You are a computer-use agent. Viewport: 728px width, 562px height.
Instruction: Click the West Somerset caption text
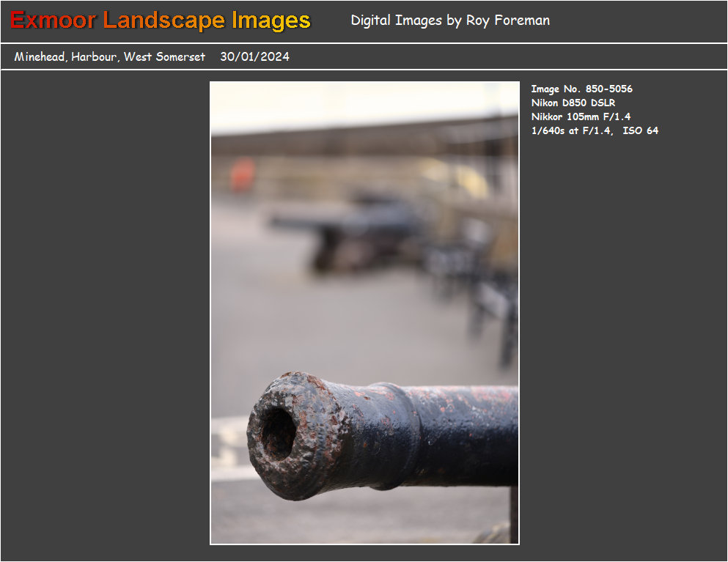pyautogui.click(x=164, y=57)
